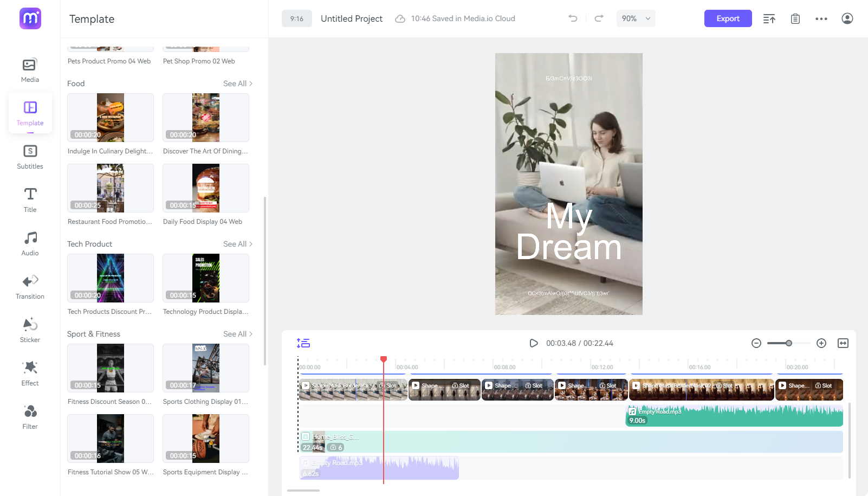Click the undo arrow
This screenshot has height=496, width=868.
573,18
